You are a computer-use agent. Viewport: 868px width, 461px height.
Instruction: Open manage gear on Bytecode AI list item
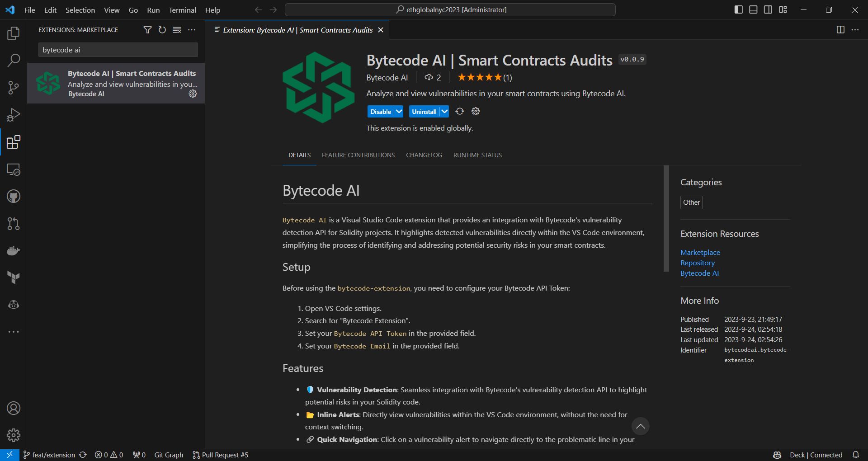[193, 94]
